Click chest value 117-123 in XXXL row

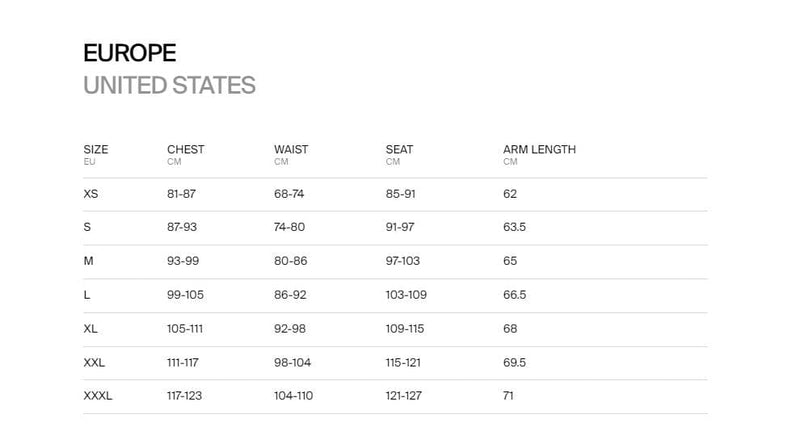[184, 396]
